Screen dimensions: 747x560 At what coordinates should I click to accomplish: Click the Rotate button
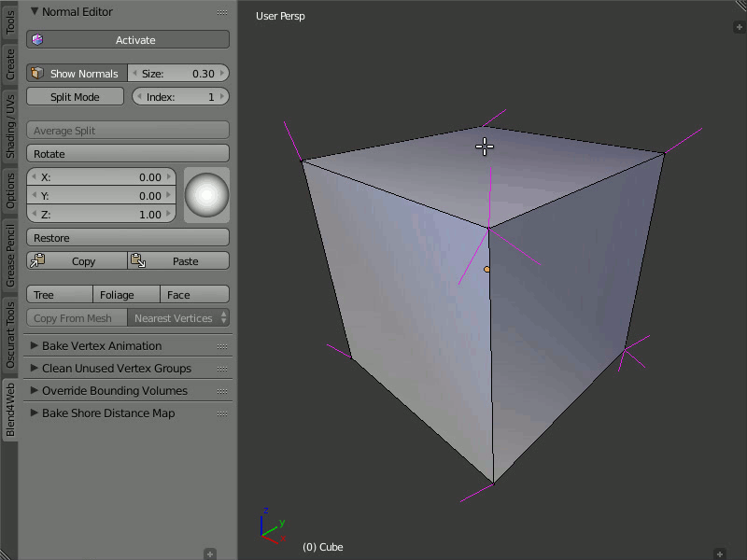[128, 154]
